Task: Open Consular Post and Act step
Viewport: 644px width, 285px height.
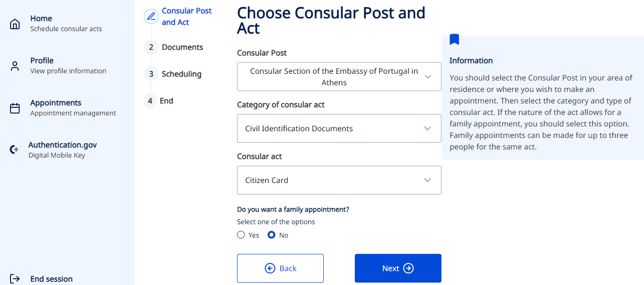Action: [x=187, y=16]
